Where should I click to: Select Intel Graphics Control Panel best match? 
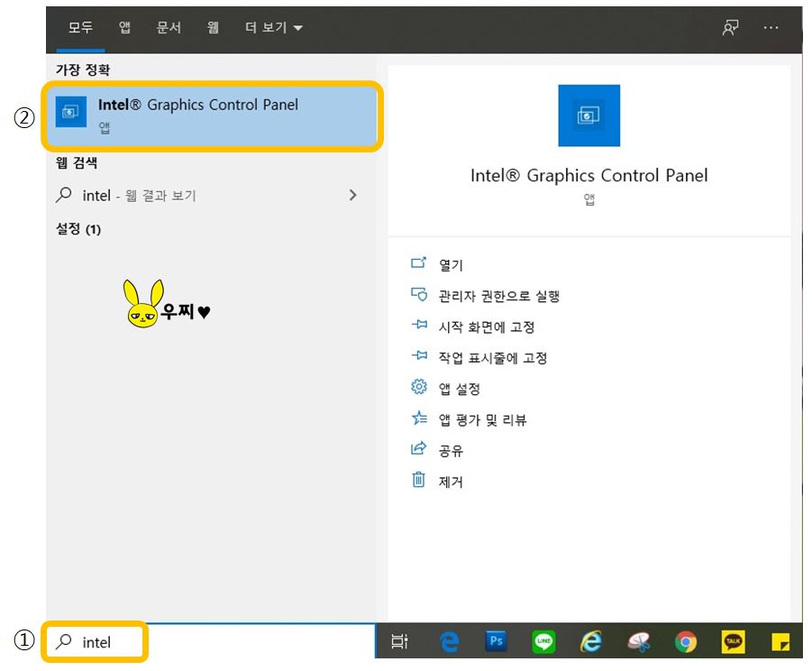pos(212,116)
